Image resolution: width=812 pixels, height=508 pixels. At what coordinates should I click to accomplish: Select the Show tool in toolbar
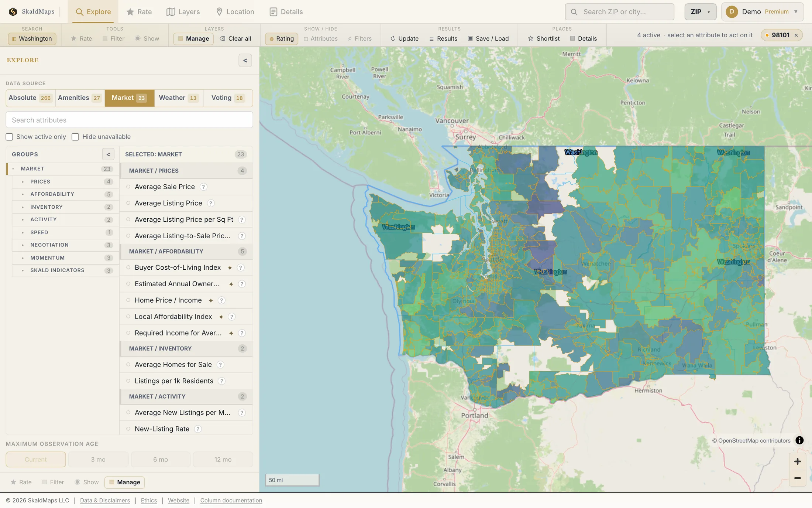pyautogui.click(x=147, y=38)
